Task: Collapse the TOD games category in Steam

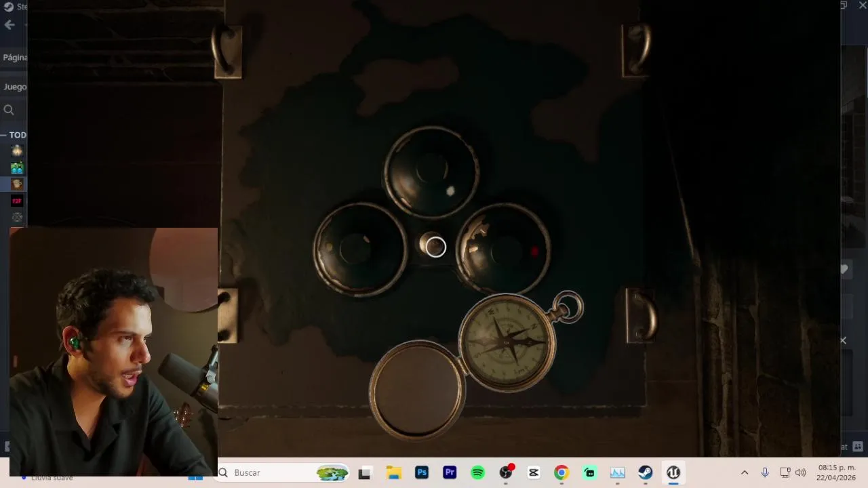Action: click(x=14, y=135)
